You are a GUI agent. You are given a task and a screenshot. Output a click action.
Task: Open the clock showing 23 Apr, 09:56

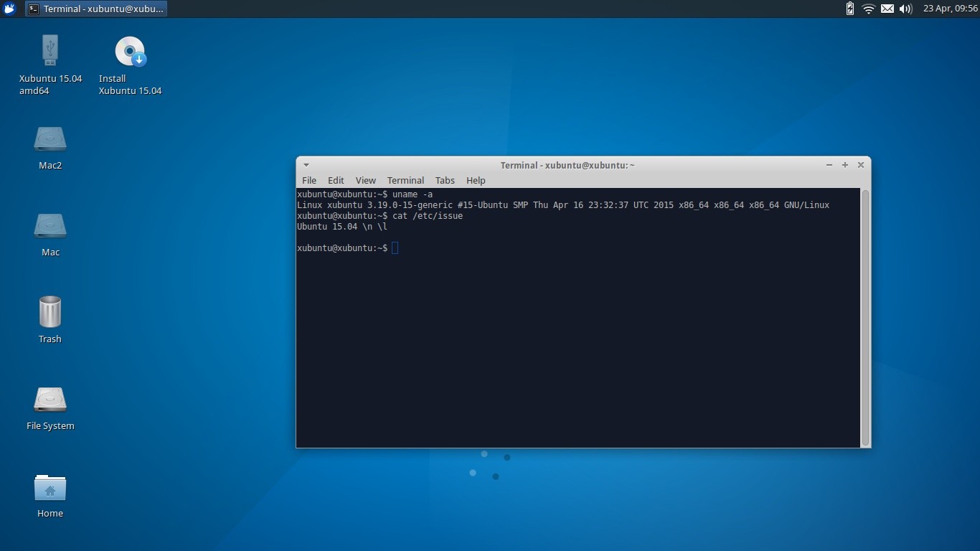point(951,9)
